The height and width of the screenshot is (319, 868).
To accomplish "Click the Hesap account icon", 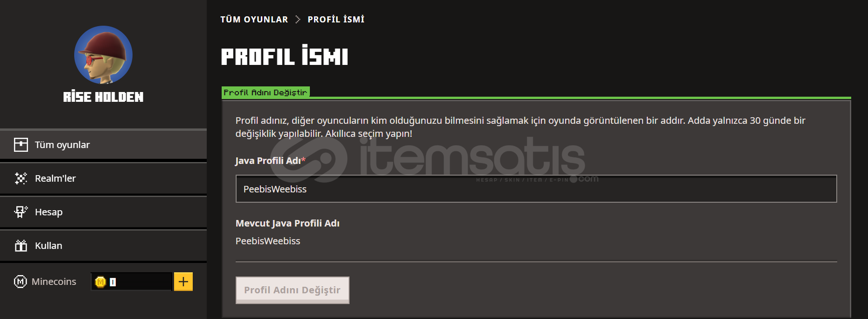I will click(21, 212).
